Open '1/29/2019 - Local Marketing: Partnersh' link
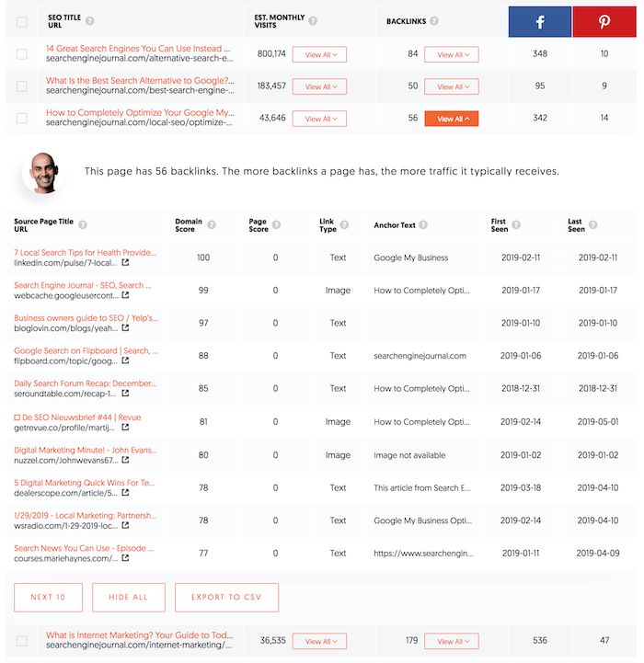Viewport: 644px width, 663px height. [x=85, y=516]
